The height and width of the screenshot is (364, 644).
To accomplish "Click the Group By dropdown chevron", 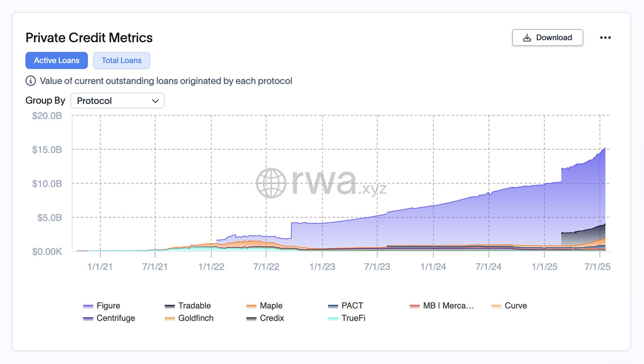I will point(155,101).
